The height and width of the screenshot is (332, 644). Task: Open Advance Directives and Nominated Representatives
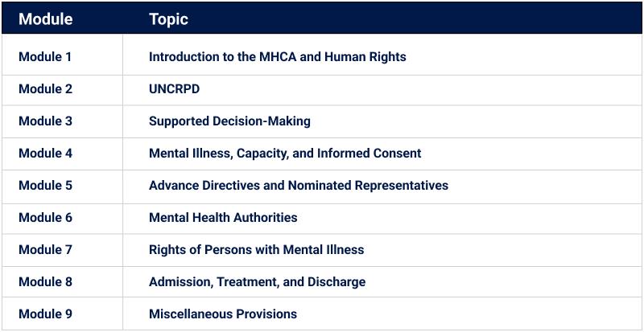[298, 186]
